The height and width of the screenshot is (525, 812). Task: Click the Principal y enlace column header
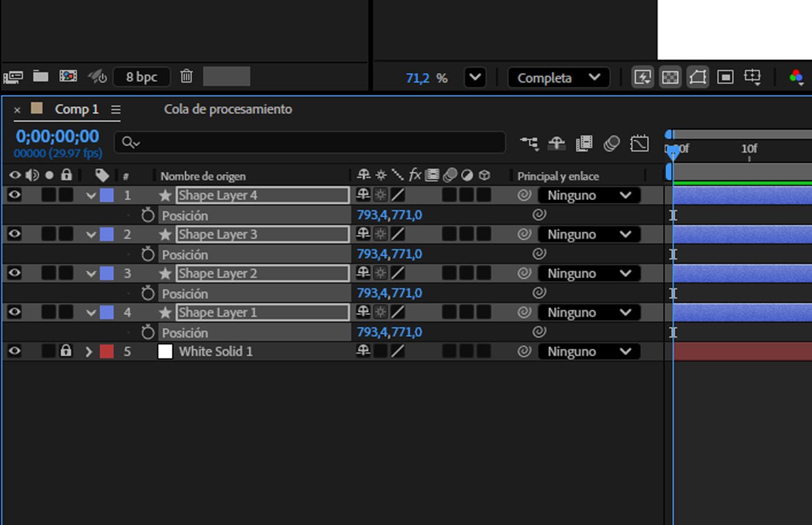[x=558, y=176]
